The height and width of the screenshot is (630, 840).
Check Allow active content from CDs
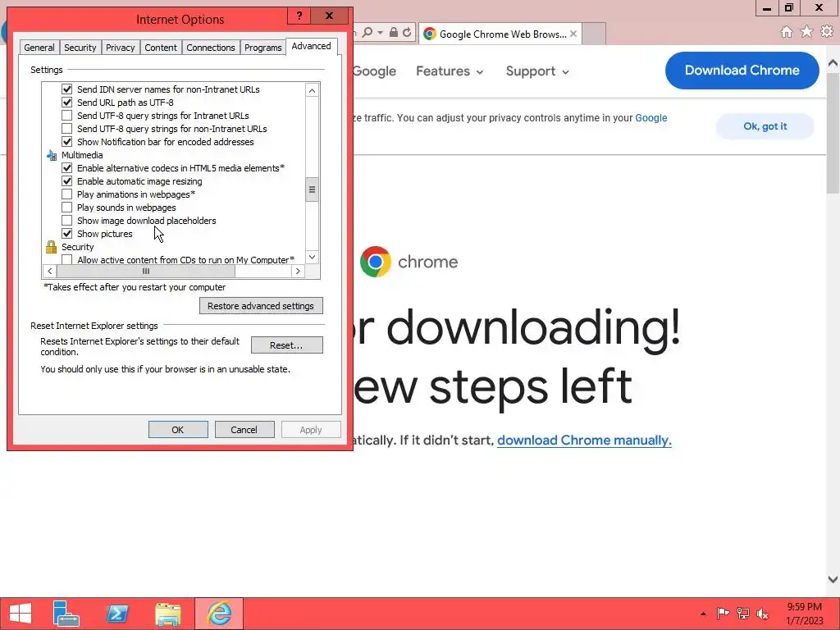tap(67, 260)
